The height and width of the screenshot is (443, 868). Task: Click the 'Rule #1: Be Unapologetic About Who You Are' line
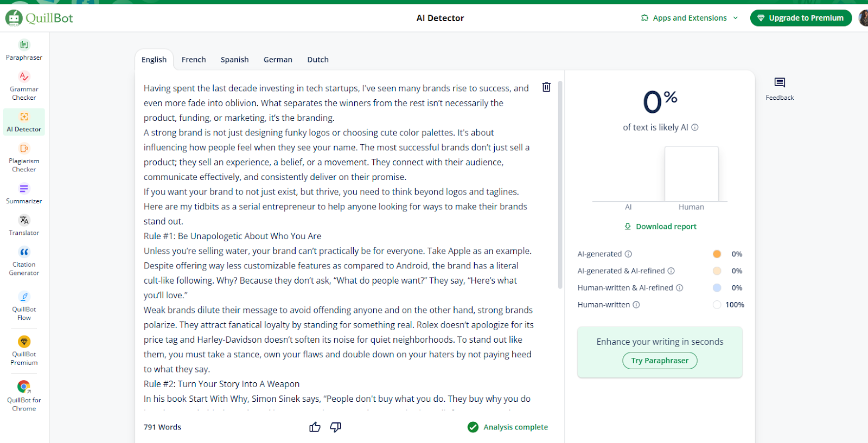pyautogui.click(x=232, y=236)
